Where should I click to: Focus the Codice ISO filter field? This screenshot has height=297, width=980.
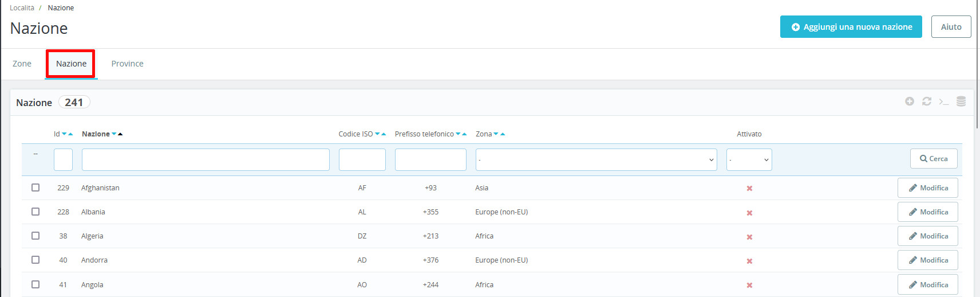click(x=362, y=160)
